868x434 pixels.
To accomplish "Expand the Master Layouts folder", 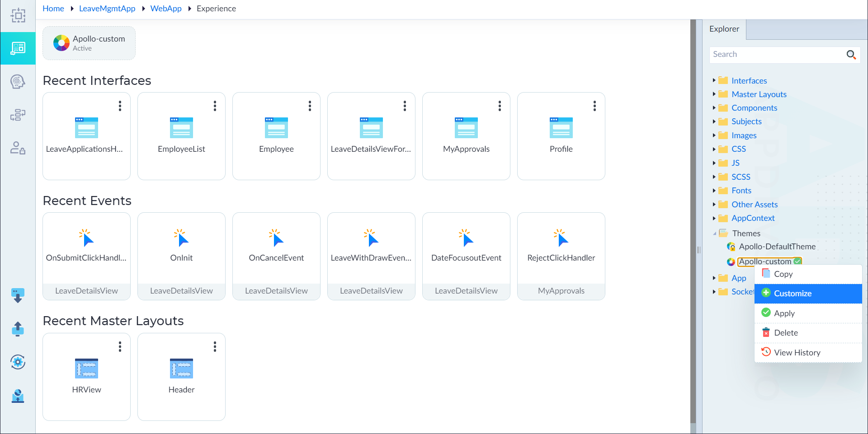I will tap(714, 94).
